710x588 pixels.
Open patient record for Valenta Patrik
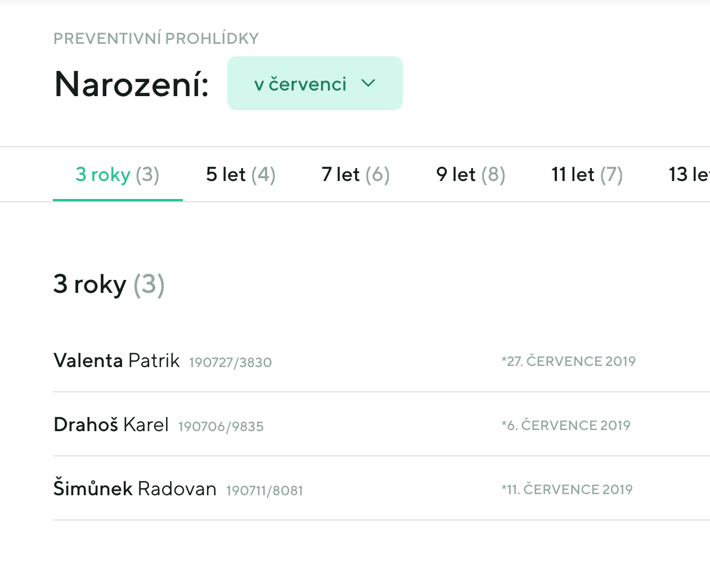pos(116,360)
